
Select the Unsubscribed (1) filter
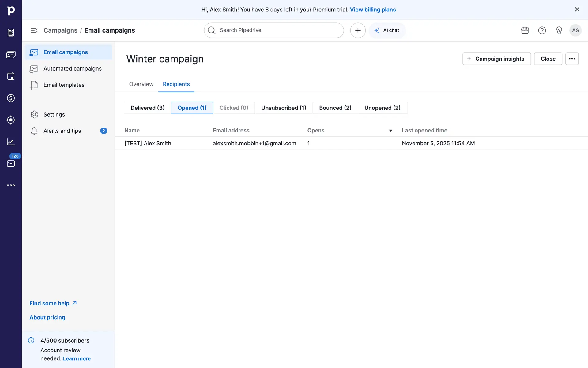pyautogui.click(x=283, y=108)
